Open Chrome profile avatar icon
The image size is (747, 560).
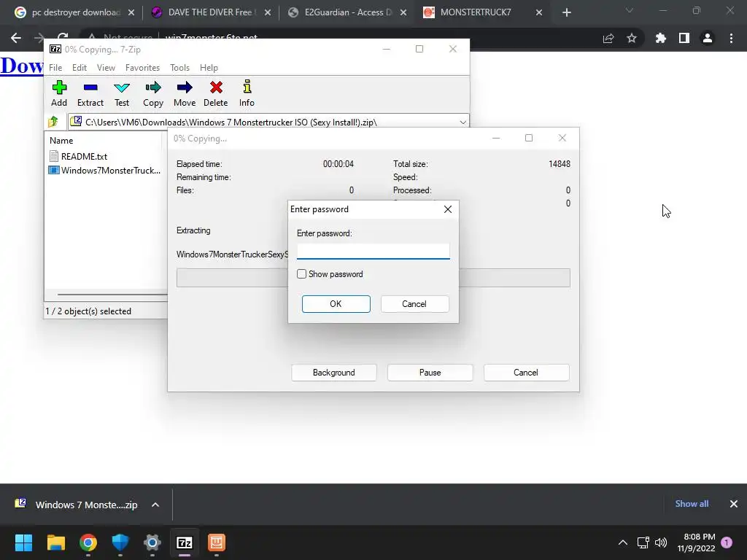[x=708, y=38]
